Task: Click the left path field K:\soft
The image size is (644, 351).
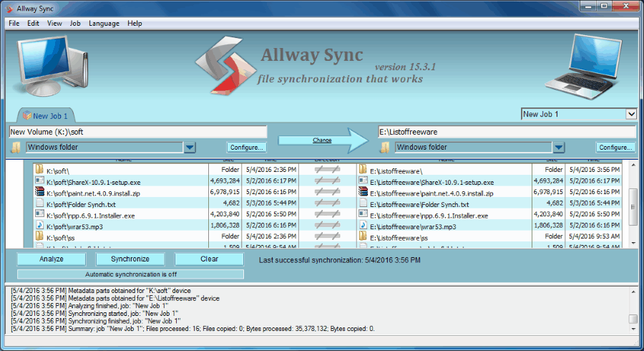Action: click(x=138, y=132)
